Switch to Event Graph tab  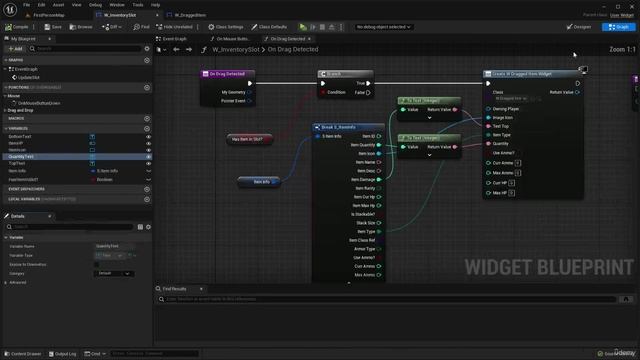175,39
